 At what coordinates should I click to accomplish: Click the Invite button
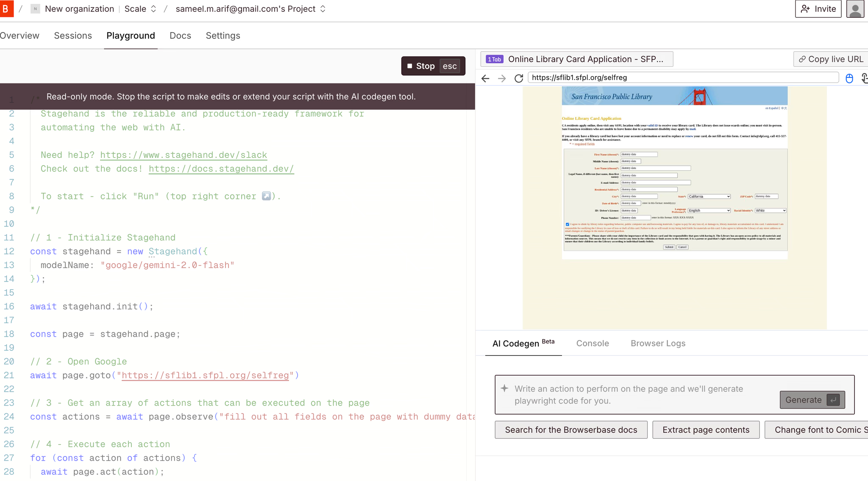[x=818, y=9]
